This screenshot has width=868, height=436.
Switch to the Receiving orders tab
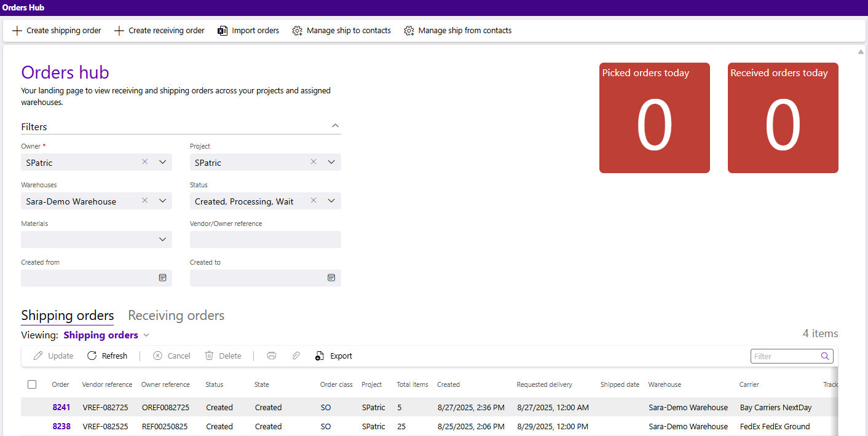(x=176, y=316)
